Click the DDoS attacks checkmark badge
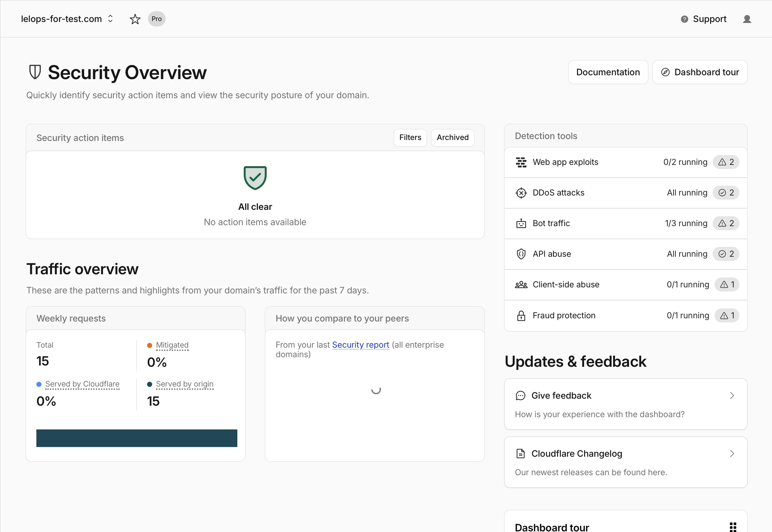This screenshot has height=532, width=772. pyautogui.click(x=726, y=193)
